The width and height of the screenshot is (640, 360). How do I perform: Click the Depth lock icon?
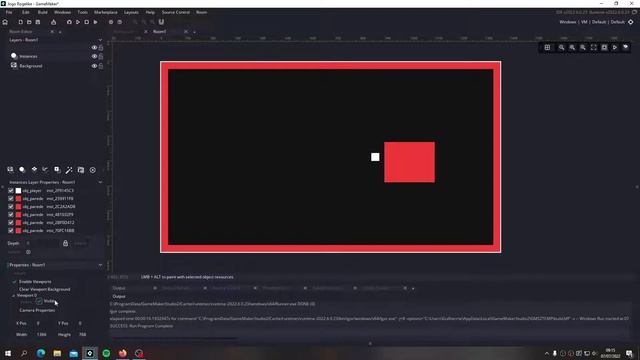(65, 243)
